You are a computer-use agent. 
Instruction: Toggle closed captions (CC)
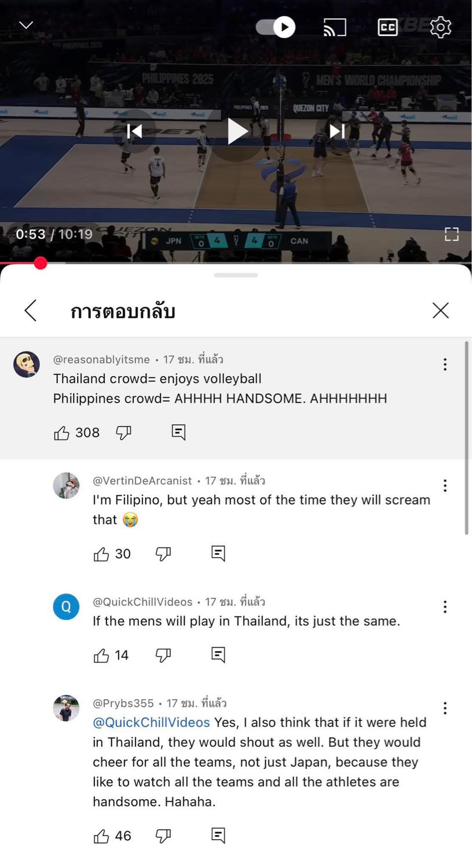point(387,27)
